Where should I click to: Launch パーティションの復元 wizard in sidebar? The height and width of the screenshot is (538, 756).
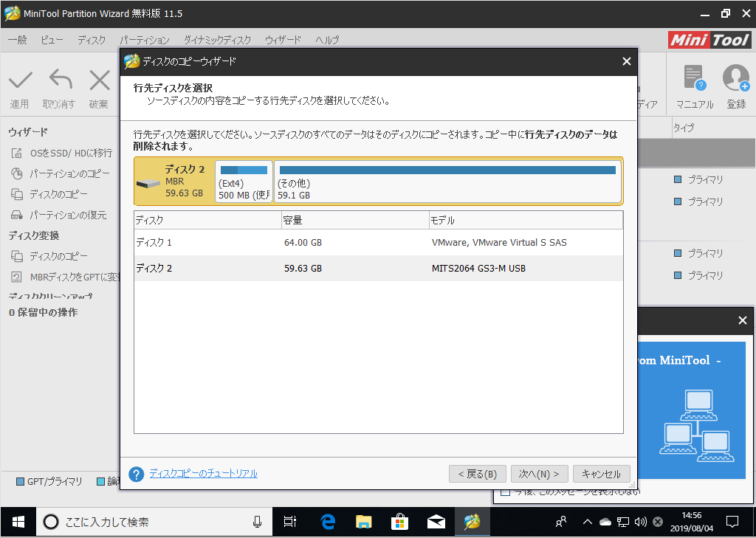67,215
